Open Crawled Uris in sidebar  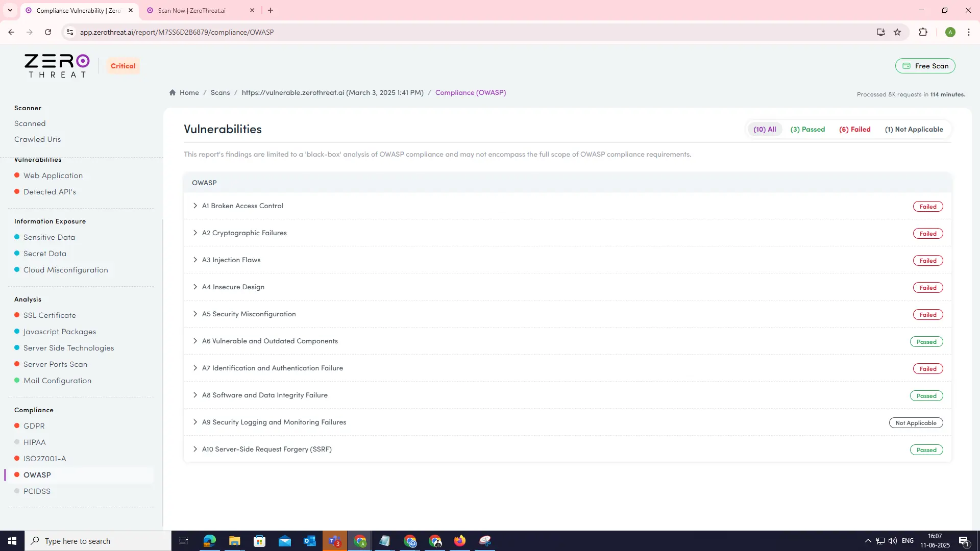pyautogui.click(x=37, y=139)
